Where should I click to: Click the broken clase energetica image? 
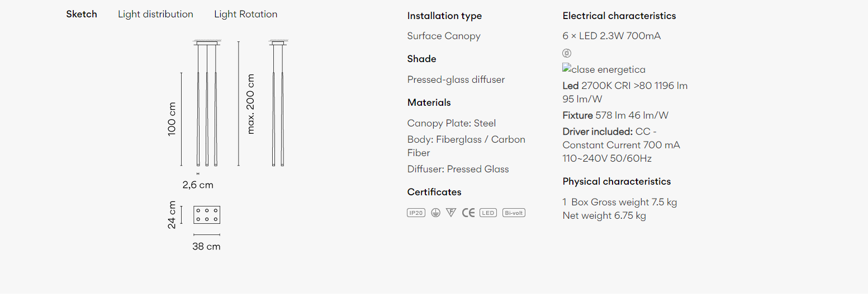[604, 69]
